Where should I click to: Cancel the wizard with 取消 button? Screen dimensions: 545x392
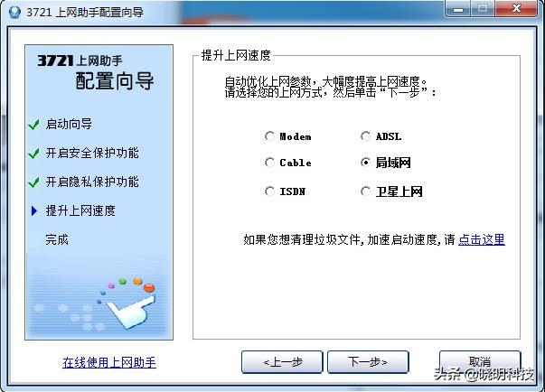[480, 362]
